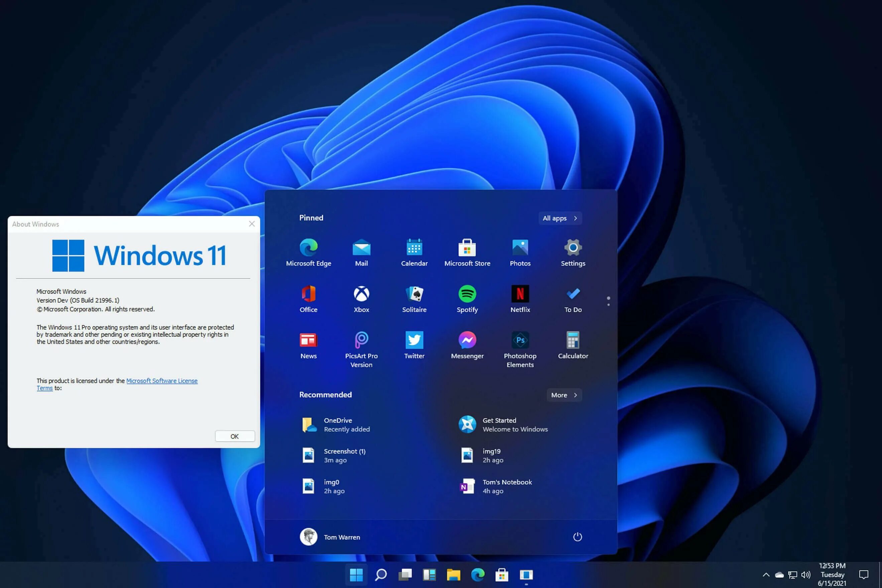Launch Photoshop Elements

click(520, 340)
